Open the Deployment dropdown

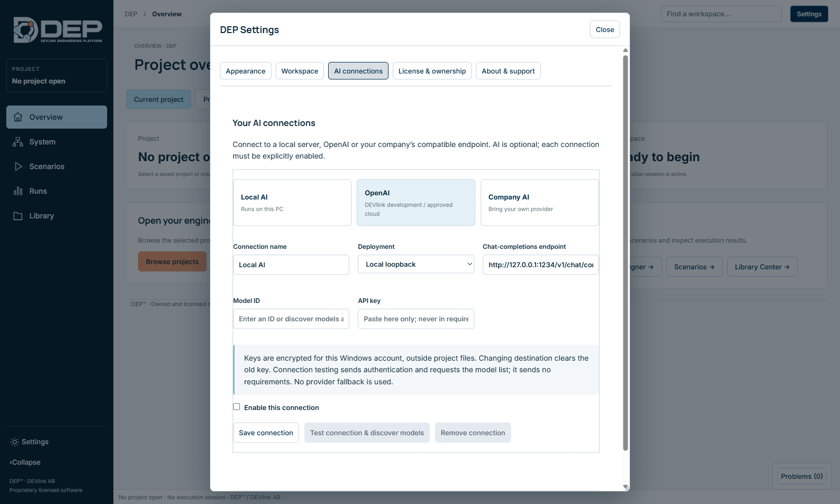click(x=416, y=264)
